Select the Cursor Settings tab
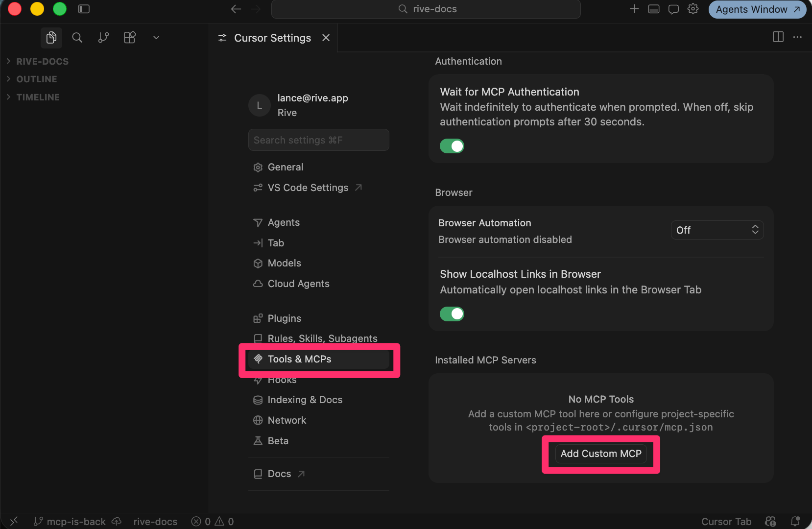This screenshot has width=812, height=529. pyautogui.click(x=273, y=38)
